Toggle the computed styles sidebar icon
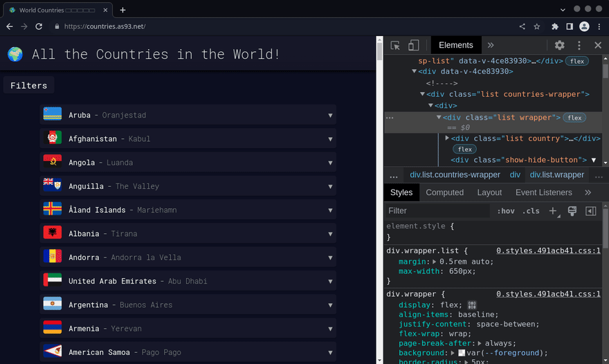 click(591, 210)
